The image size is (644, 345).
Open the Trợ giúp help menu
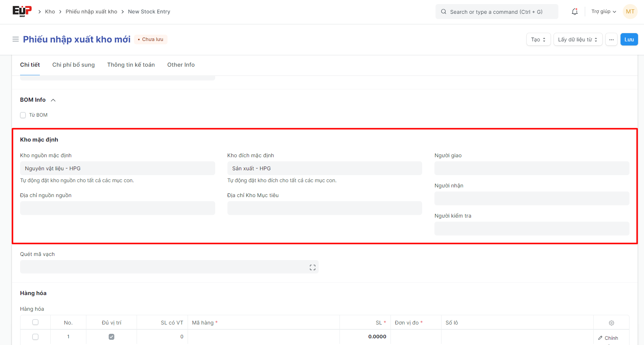click(x=603, y=12)
